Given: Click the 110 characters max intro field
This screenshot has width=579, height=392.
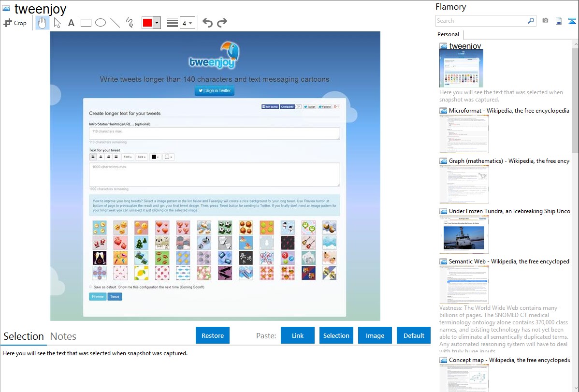Looking at the screenshot, I should [x=214, y=133].
